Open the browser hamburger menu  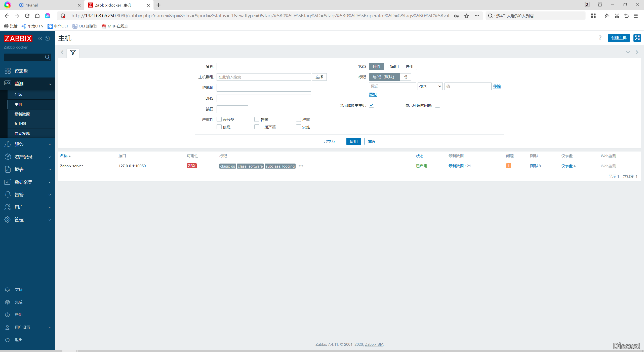(636, 16)
